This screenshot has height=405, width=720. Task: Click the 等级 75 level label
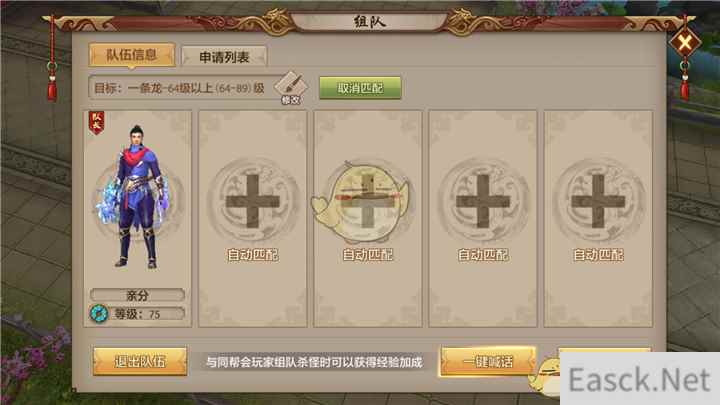point(138,314)
